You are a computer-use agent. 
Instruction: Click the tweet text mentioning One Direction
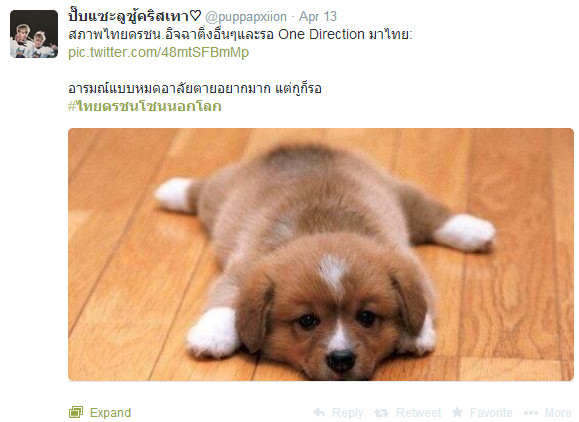pos(240,34)
